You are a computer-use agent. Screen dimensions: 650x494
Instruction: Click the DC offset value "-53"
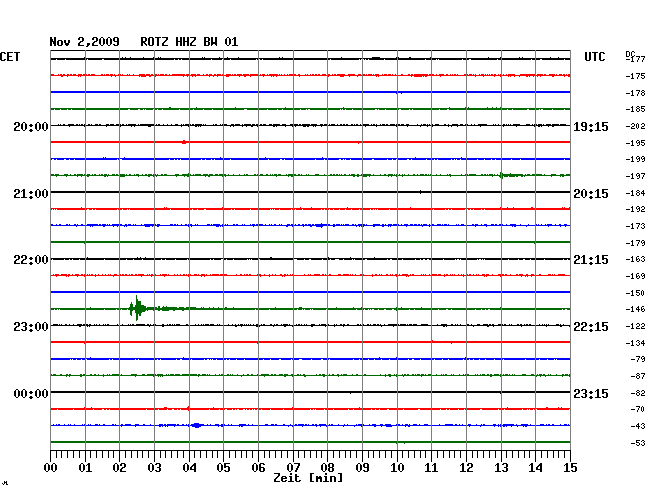[638, 443]
